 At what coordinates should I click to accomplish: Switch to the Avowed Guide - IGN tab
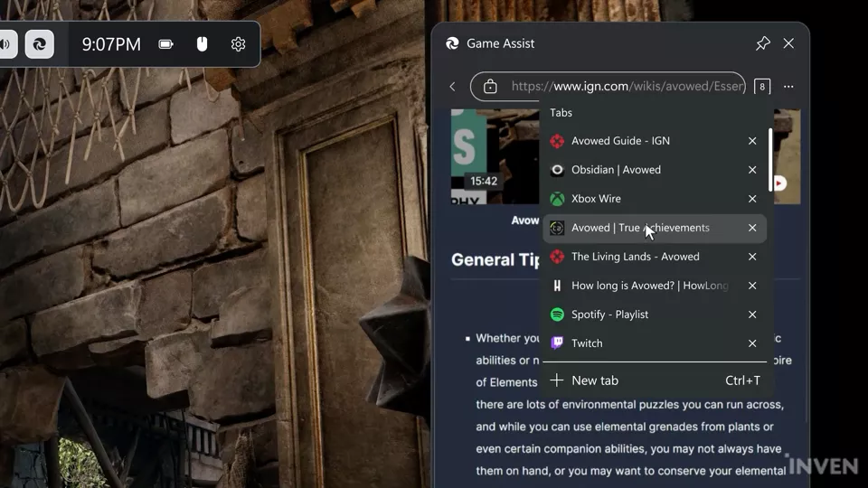point(655,141)
